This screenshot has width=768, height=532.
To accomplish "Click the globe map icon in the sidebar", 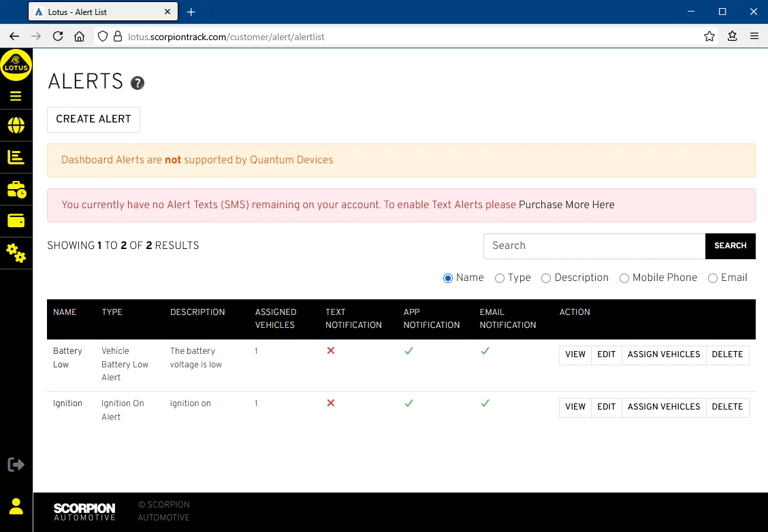I will tap(16, 126).
